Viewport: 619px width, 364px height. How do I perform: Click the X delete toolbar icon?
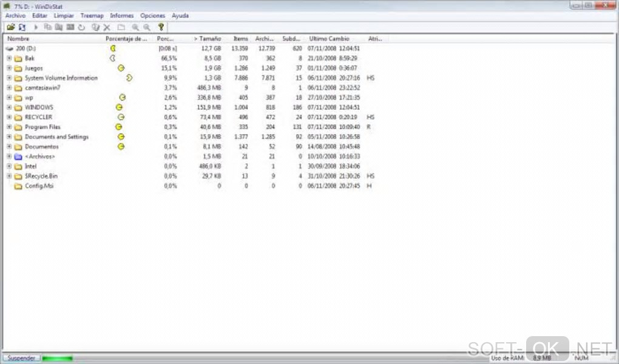(x=107, y=27)
